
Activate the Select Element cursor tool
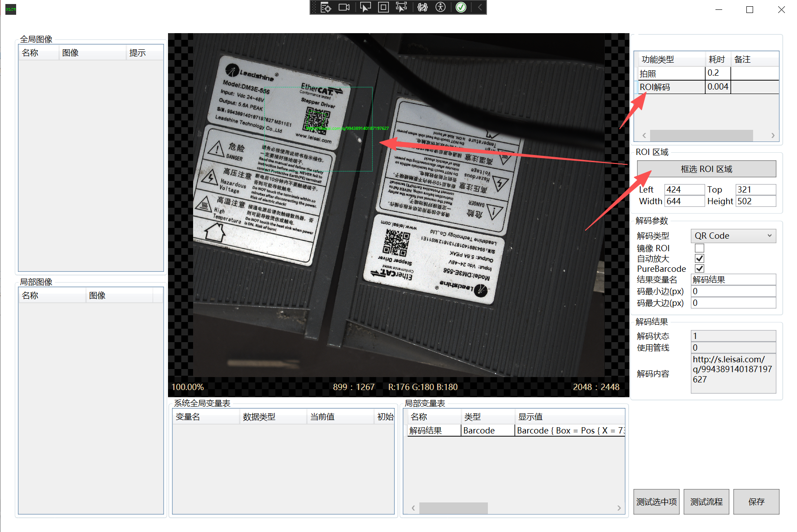coord(366,7)
